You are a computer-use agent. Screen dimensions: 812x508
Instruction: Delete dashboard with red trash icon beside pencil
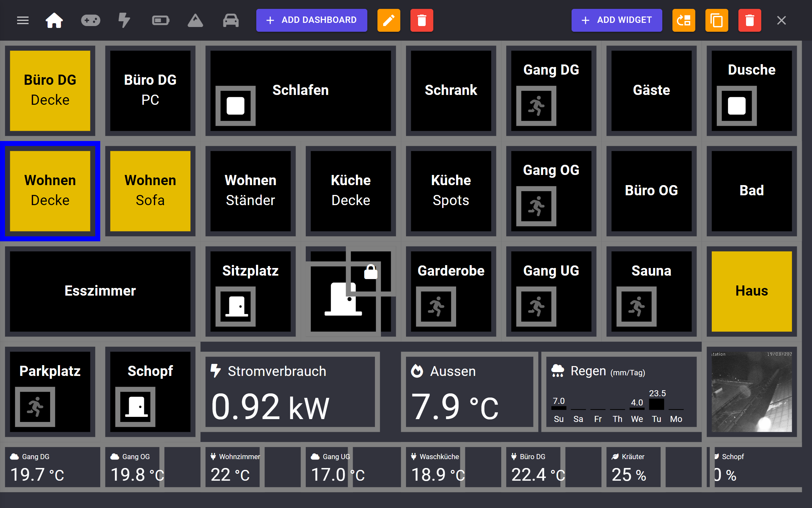coord(422,20)
